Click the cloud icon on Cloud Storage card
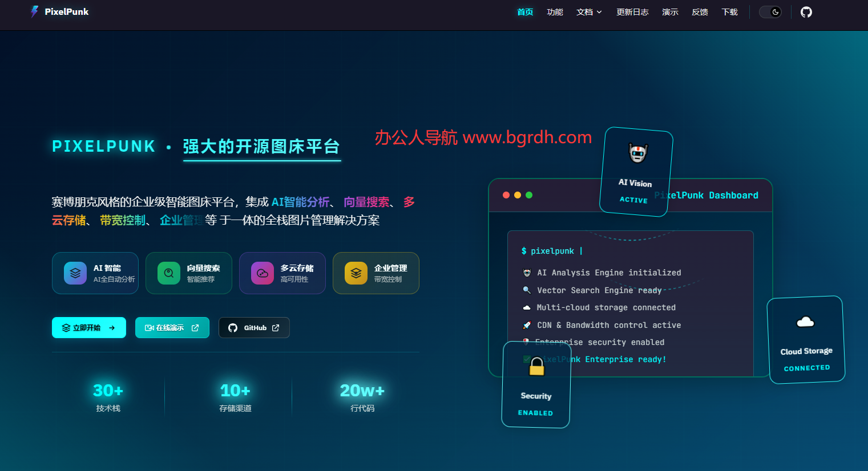The height and width of the screenshot is (471, 868). [x=805, y=322]
